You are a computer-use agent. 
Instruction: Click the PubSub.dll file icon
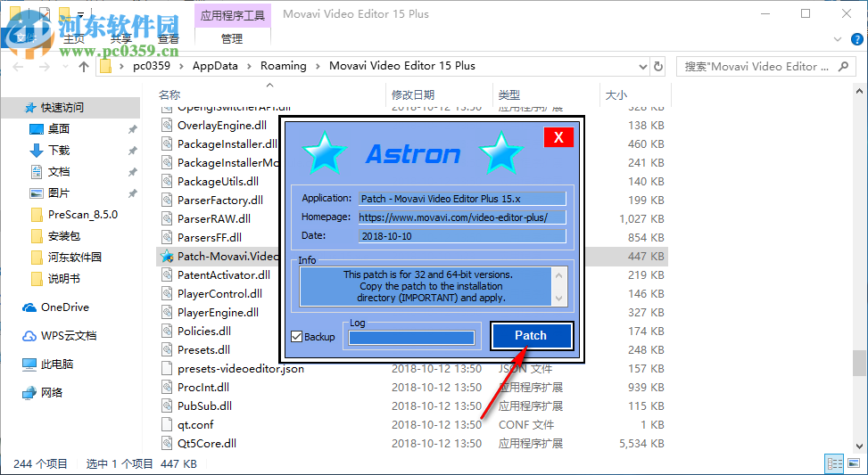click(x=167, y=405)
